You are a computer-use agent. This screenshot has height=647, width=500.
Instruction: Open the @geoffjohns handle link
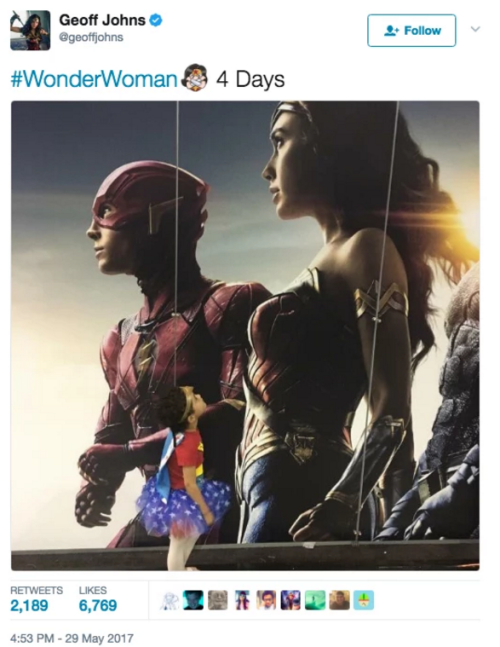(91, 37)
